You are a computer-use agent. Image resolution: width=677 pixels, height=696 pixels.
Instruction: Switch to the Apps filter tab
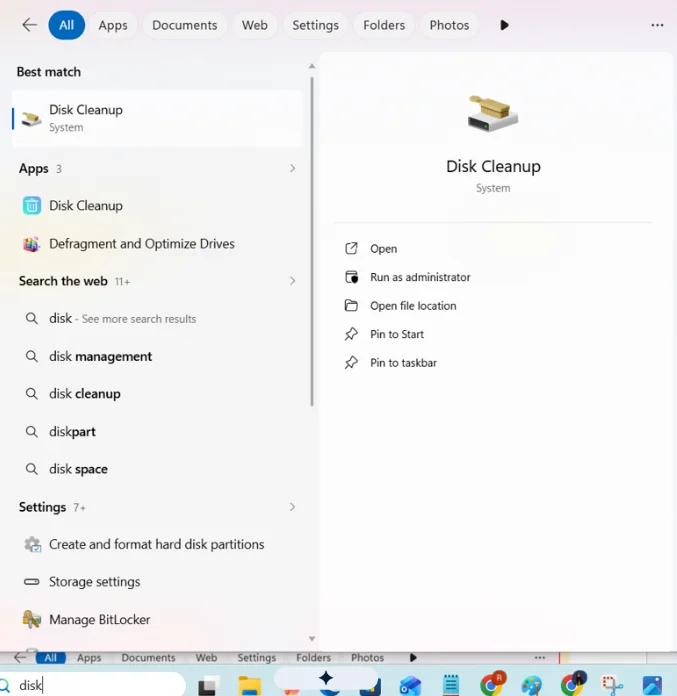113,25
